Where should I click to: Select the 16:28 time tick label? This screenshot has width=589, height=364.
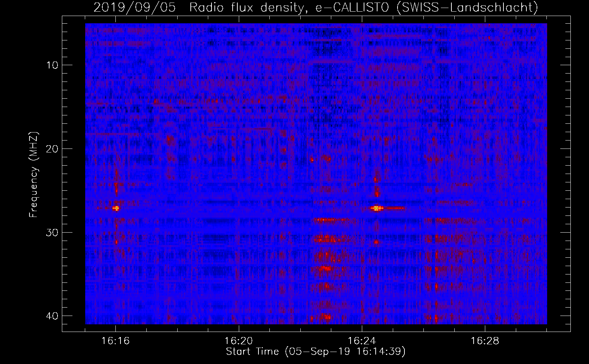[485, 341]
